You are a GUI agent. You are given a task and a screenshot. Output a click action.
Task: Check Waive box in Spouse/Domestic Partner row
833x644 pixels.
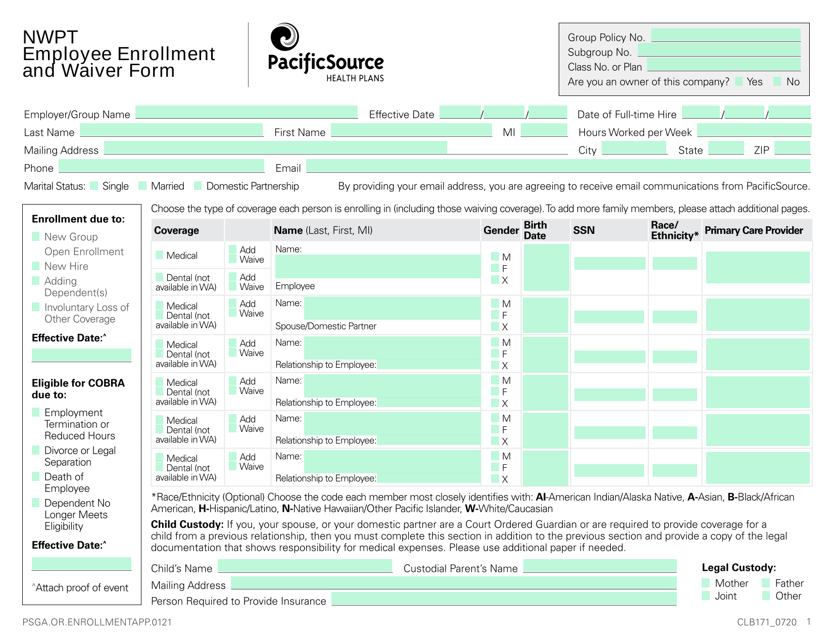[233, 313]
